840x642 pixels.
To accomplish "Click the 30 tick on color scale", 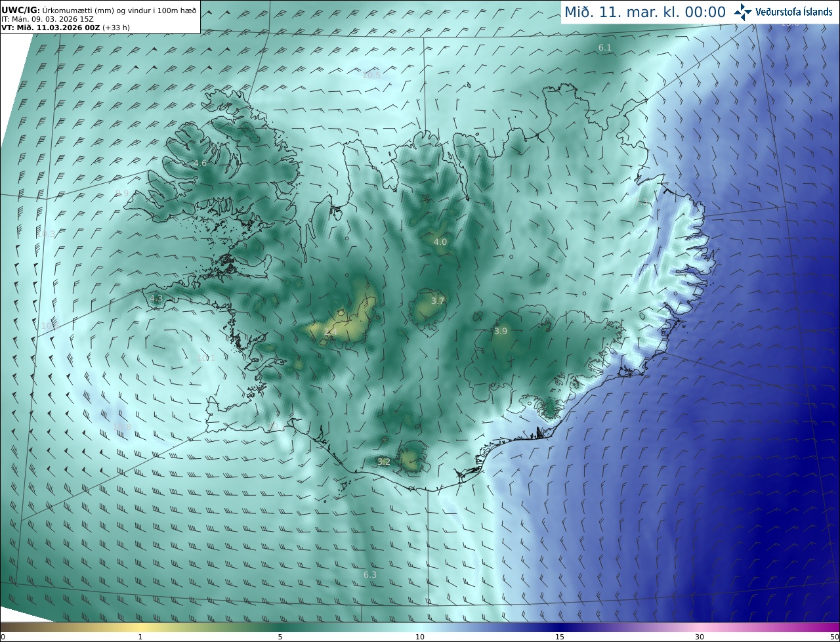I will point(700,637).
